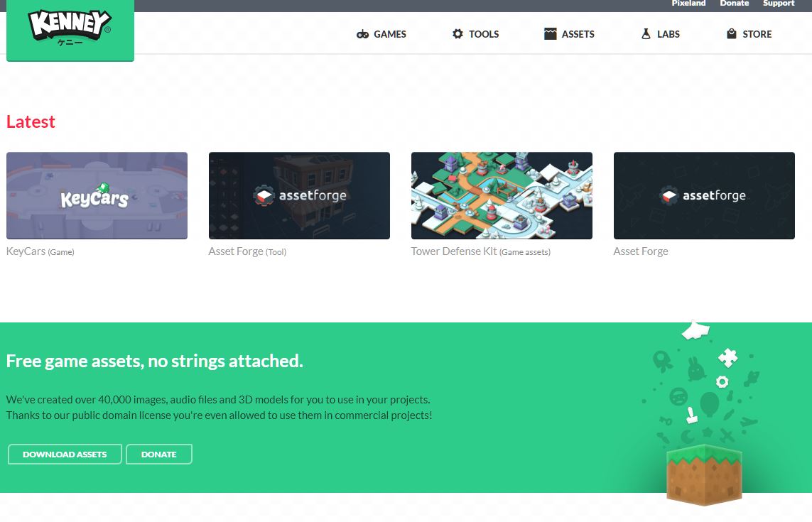Click the Asset Forge title without label
812x522 pixels.
click(641, 251)
